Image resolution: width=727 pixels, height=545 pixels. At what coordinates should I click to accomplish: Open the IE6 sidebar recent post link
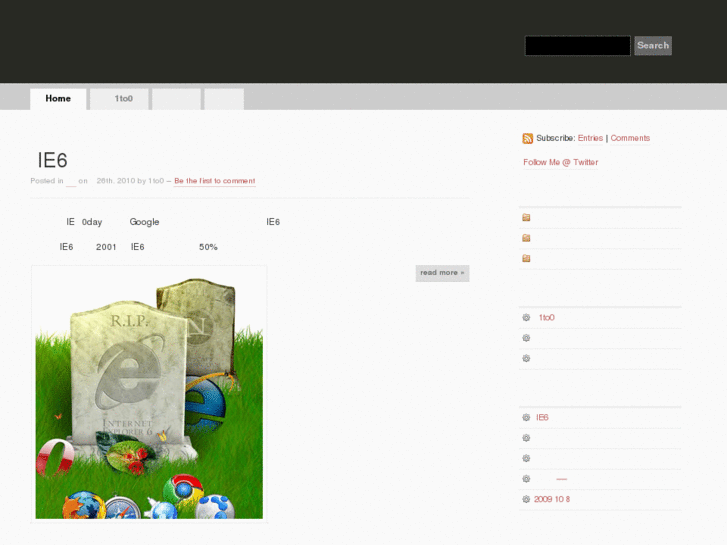point(542,417)
